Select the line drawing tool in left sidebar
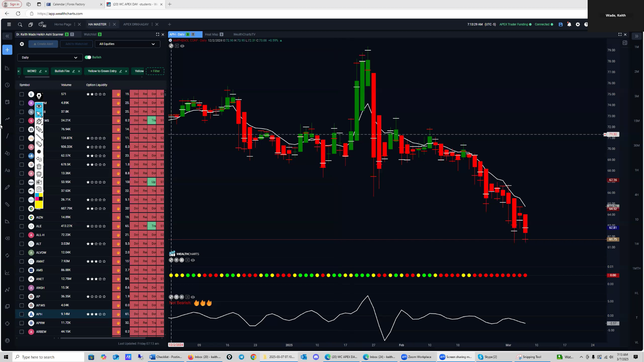The height and width of the screenshot is (362, 644). click(x=7, y=136)
